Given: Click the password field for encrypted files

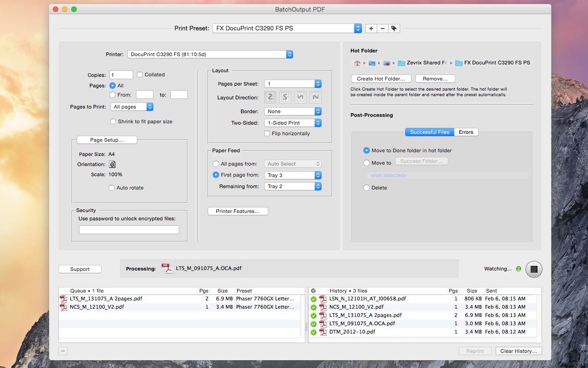Looking at the screenshot, I should click(129, 230).
